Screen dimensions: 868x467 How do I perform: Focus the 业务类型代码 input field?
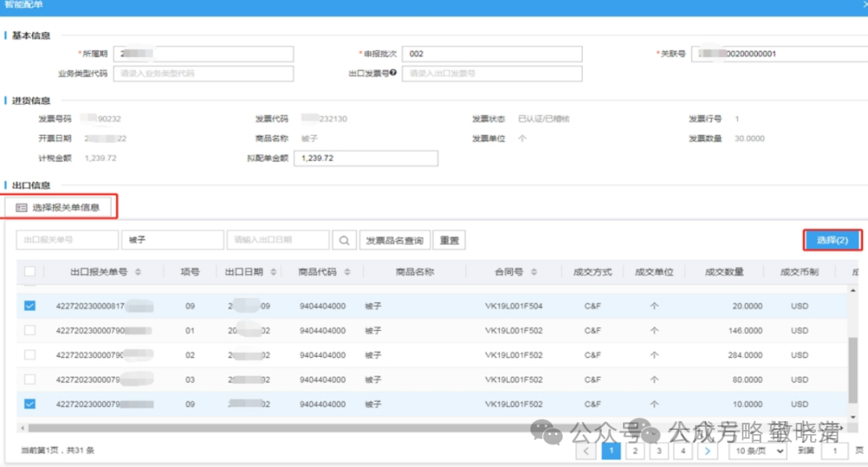203,73
